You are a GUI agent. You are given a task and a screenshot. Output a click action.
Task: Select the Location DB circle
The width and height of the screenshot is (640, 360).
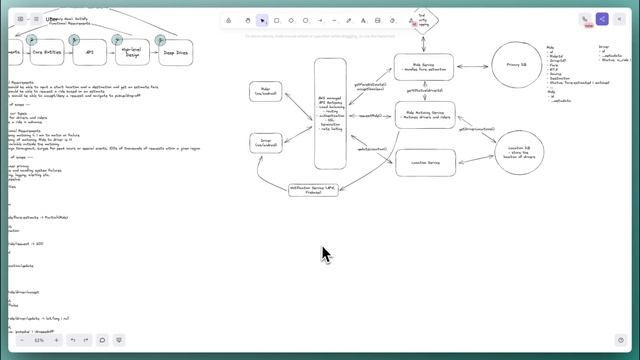pyautogui.click(x=519, y=152)
